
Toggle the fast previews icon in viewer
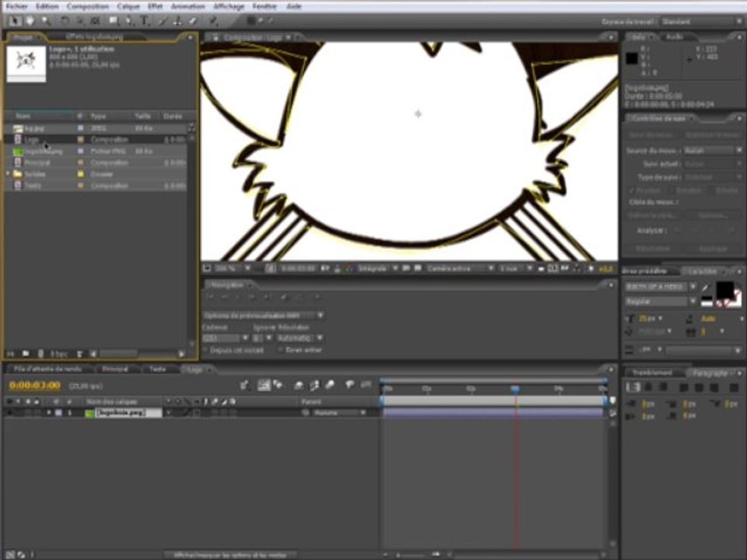click(x=565, y=269)
